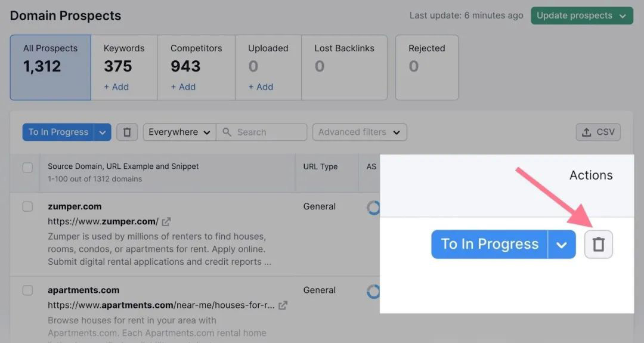The height and width of the screenshot is (343, 644).
Task: Click the zumper.com Authority Score circle icon
Action: pyautogui.click(x=373, y=208)
